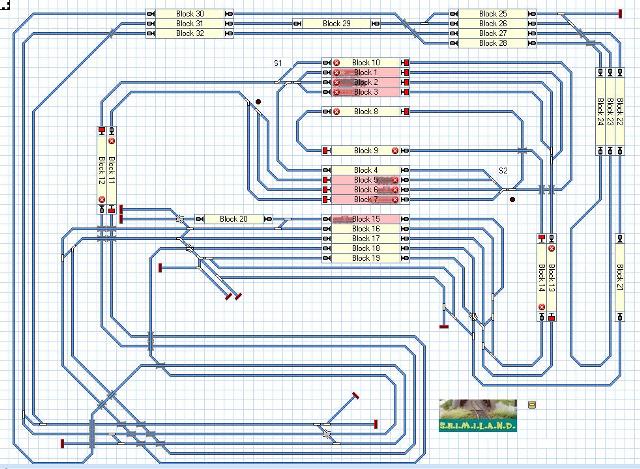The image size is (640, 469).
Task: Click the red signal at top of Block 14
Action: tap(542, 238)
